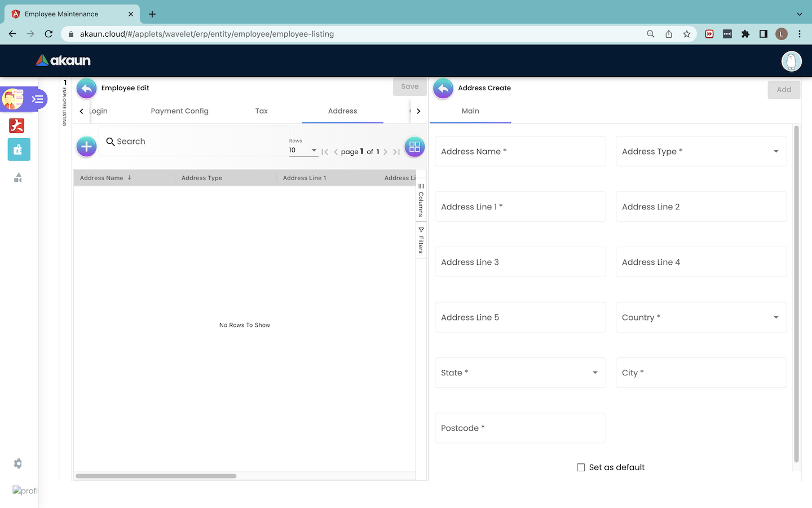The width and height of the screenshot is (812, 508).
Task: Open the Rows per page dropdown
Action: 303,150
